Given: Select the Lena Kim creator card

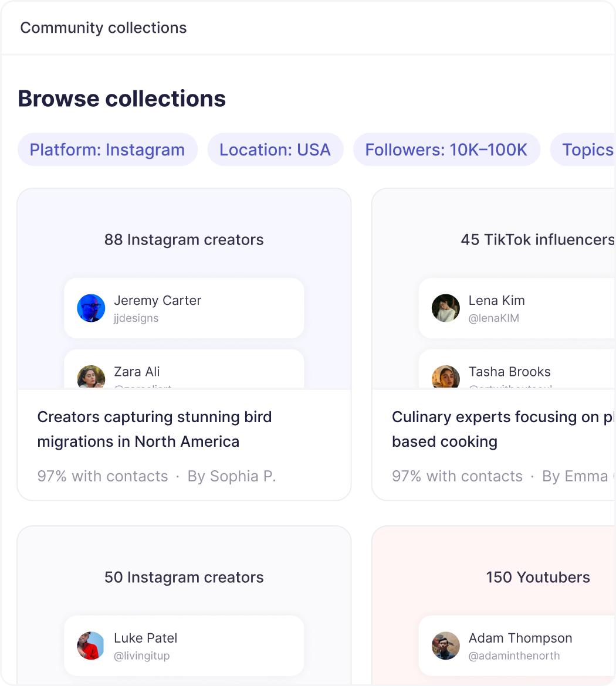Looking at the screenshot, I should [x=516, y=308].
